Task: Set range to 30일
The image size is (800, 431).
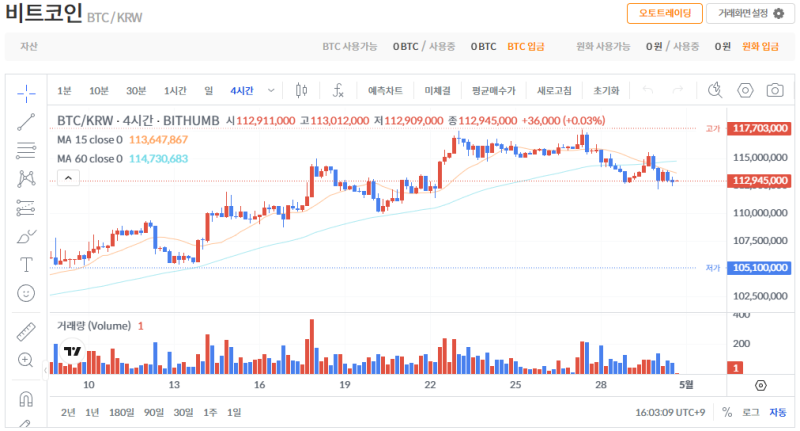Action: click(x=183, y=412)
